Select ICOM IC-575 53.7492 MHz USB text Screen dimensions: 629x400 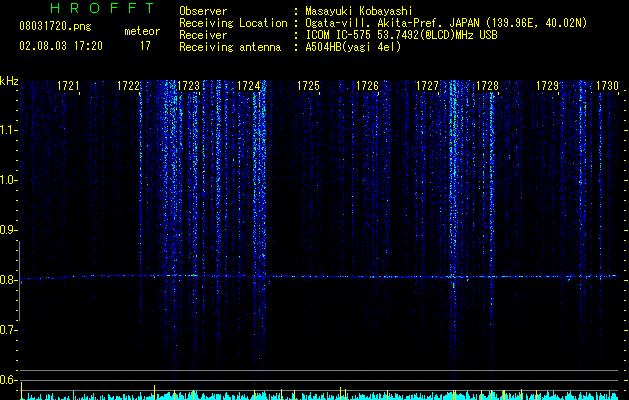(401, 35)
